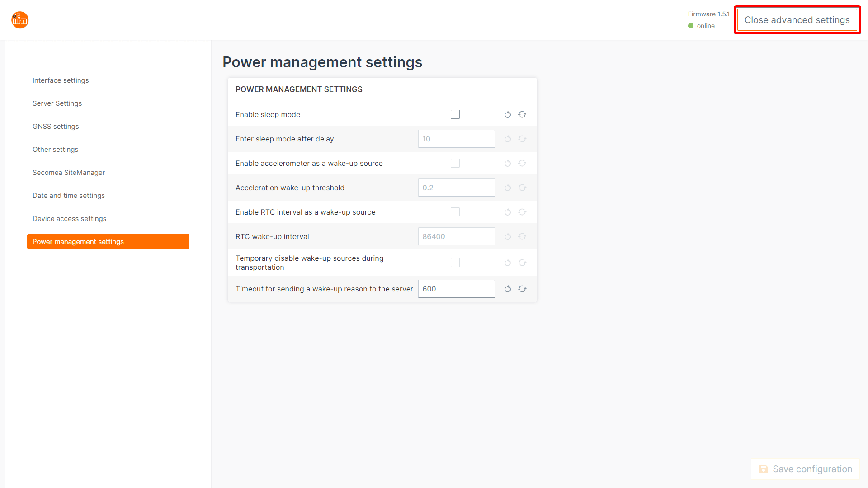Screen dimensions: 868x488
Task: Click the RTC wake-up interval input field
Action: (x=457, y=237)
